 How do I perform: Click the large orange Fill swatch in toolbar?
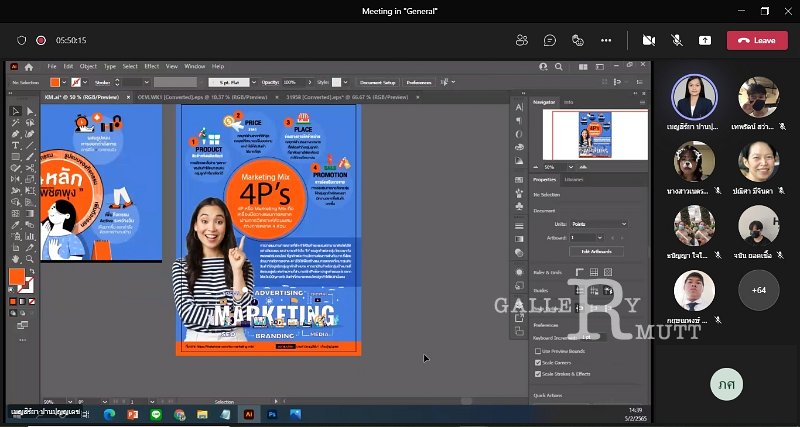16,277
